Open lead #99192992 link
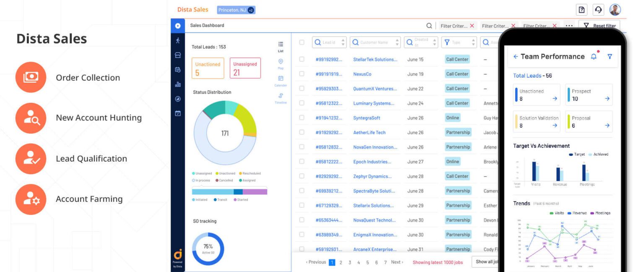 pyautogui.click(x=329, y=60)
